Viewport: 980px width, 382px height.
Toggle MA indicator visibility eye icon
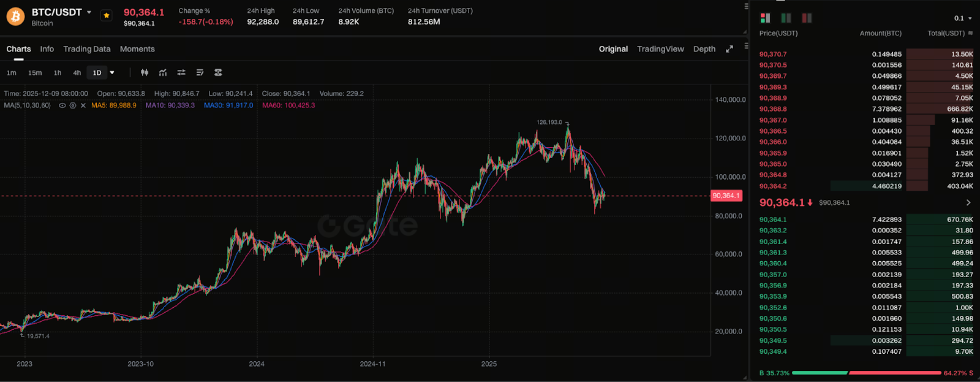(62, 105)
